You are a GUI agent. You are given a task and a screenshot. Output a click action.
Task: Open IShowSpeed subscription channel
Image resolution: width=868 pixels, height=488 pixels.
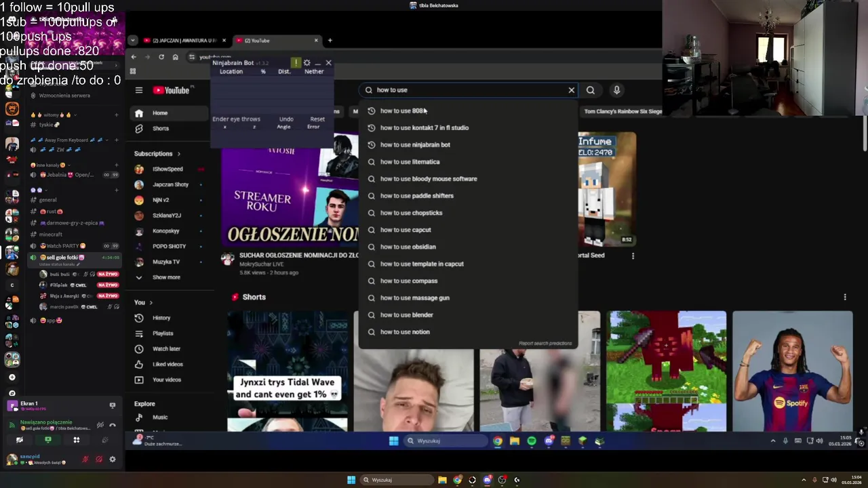pos(168,169)
